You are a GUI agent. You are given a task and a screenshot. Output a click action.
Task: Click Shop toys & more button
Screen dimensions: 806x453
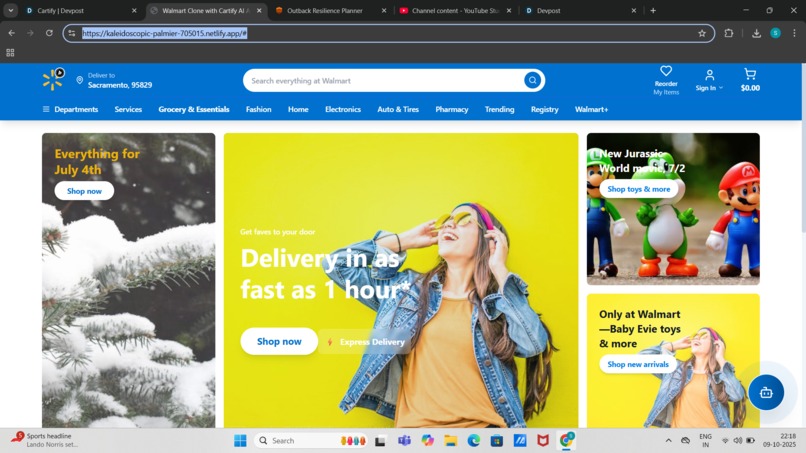click(639, 189)
